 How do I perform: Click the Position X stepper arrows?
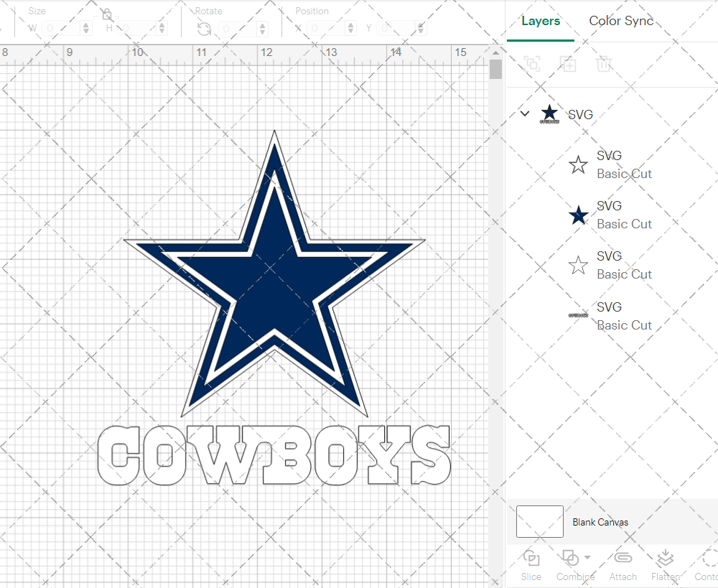pyautogui.click(x=351, y=29)
